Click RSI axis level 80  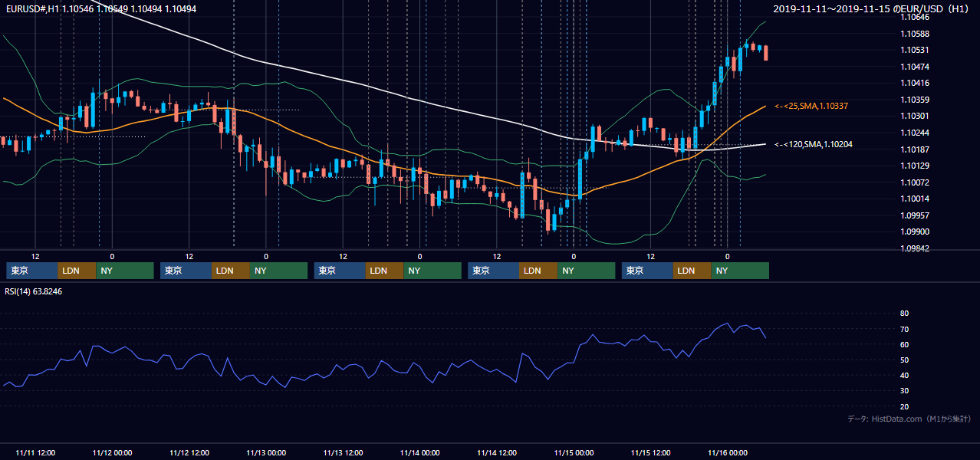[904, 314]
